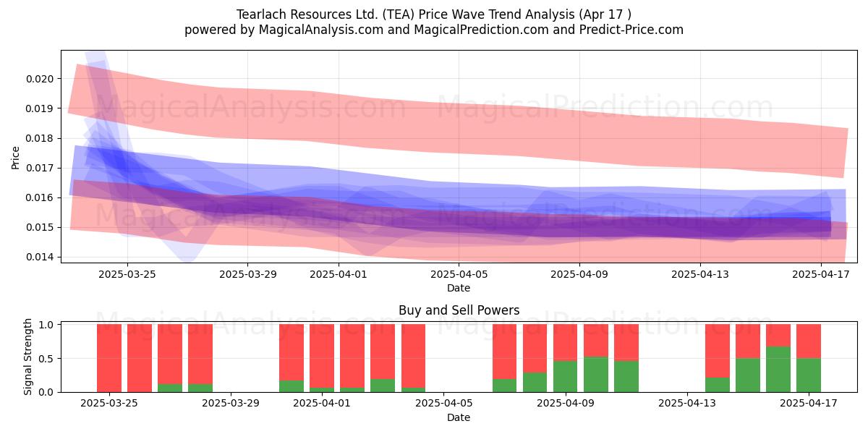This screenshot has width=868, height=434.
Task: Click 2025-04-13 on the Buy and Sell date axis
Action: [687, 404]
